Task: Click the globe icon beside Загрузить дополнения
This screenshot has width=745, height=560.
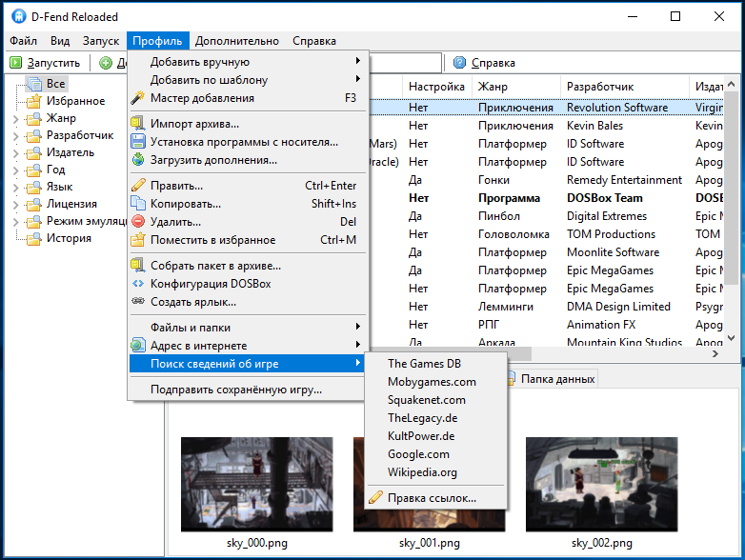Action: pyautogui.click(x=138, y=160)
